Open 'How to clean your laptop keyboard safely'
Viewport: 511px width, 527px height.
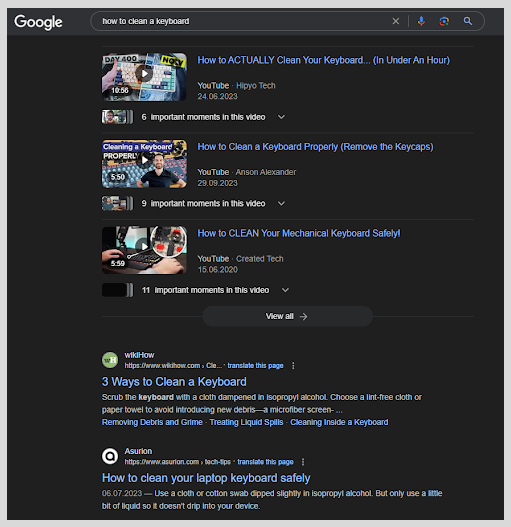[x=206, y=478]
